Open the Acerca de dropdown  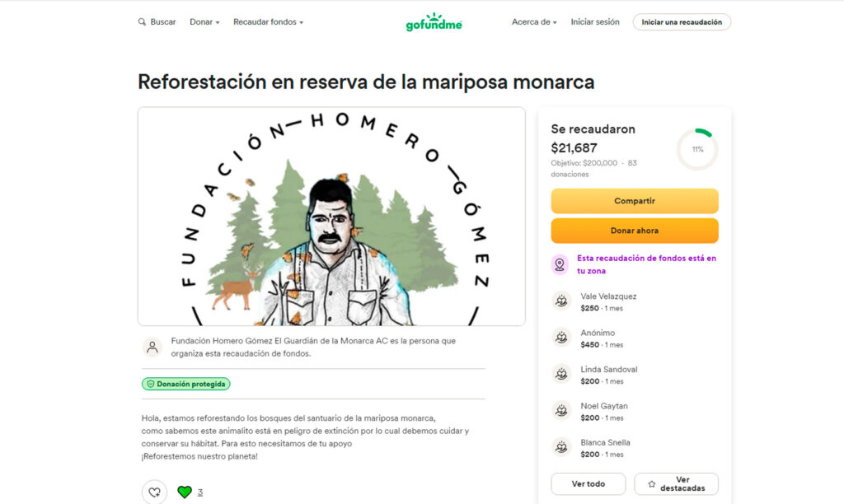pos(534,22)
